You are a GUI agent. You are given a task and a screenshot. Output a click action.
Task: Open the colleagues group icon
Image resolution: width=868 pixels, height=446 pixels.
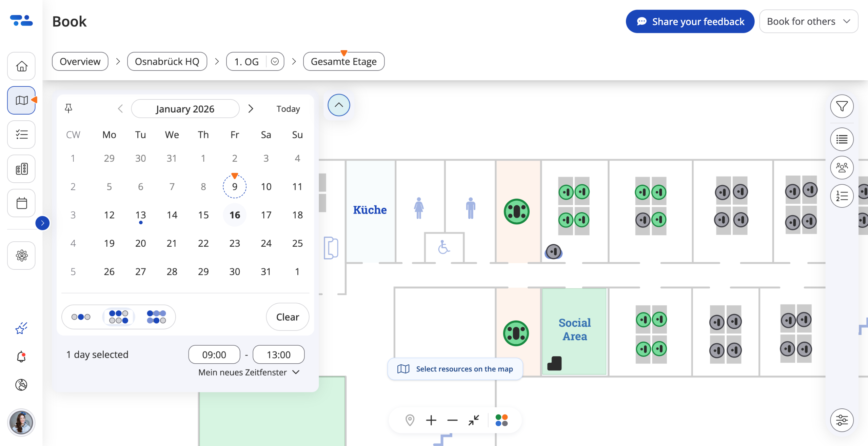tap(842, 167)
